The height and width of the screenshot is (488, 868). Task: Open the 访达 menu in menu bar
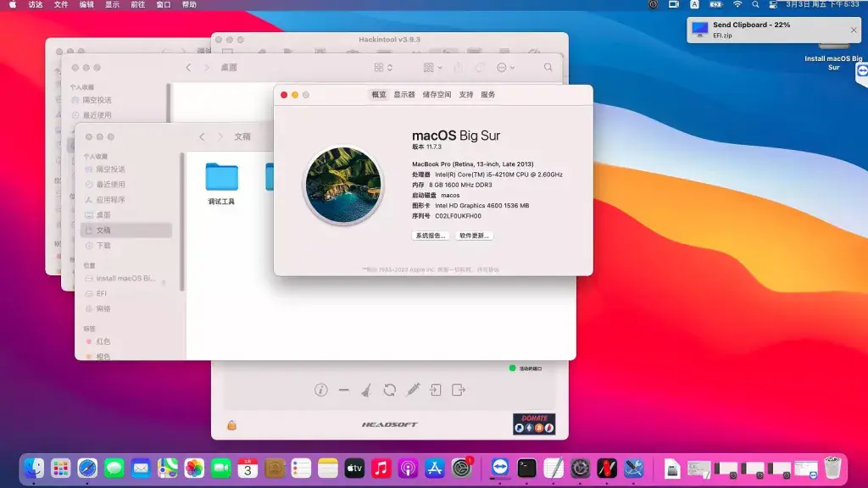click(x=36, y=4)
